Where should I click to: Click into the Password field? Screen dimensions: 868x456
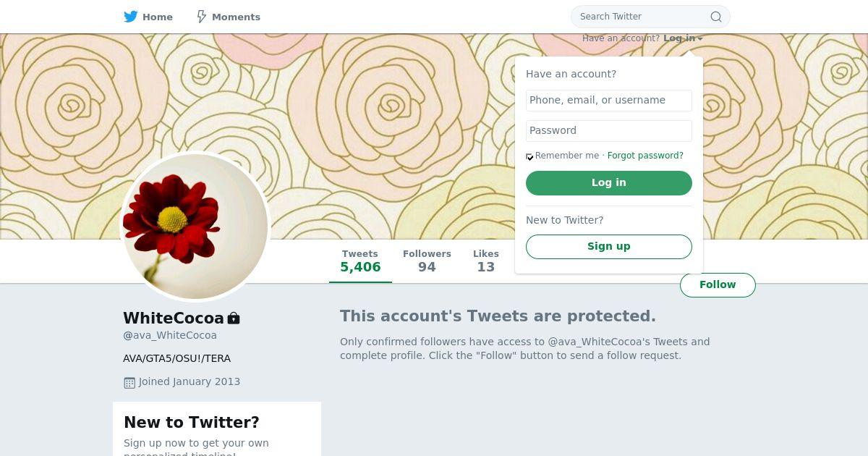coord(608,130)
